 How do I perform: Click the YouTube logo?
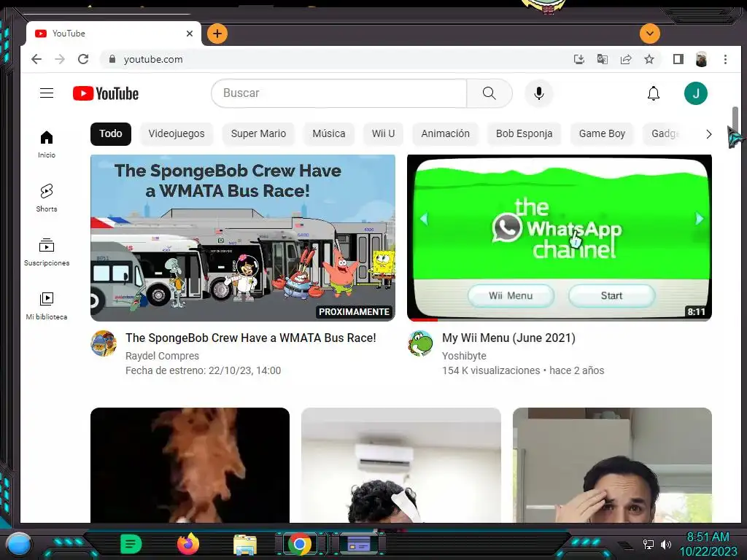[106, 93]
